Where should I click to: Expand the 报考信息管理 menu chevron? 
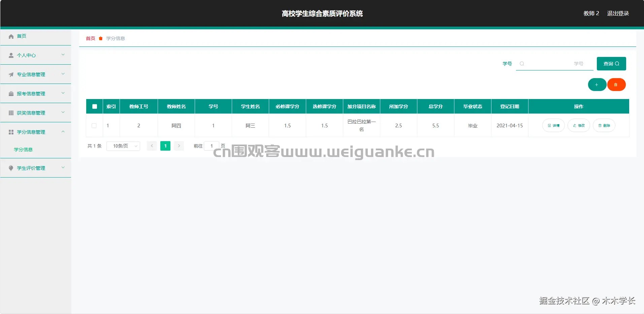pos(63,93)
